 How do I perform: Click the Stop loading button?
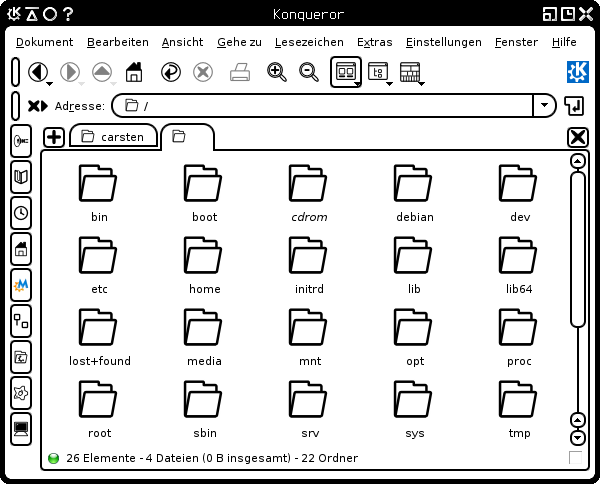pyautogui.click(x=203, y=72)
